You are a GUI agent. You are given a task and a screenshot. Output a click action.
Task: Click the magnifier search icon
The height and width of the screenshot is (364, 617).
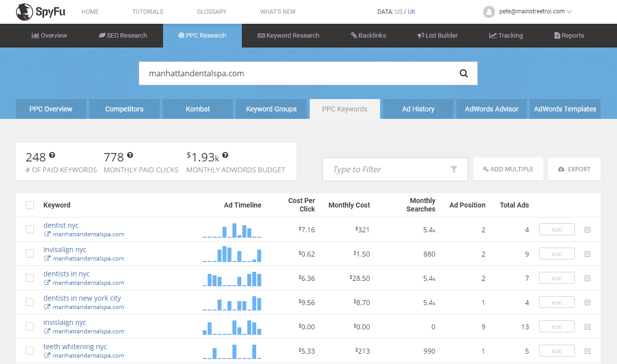pyautogui.click(x=463, y=73)
